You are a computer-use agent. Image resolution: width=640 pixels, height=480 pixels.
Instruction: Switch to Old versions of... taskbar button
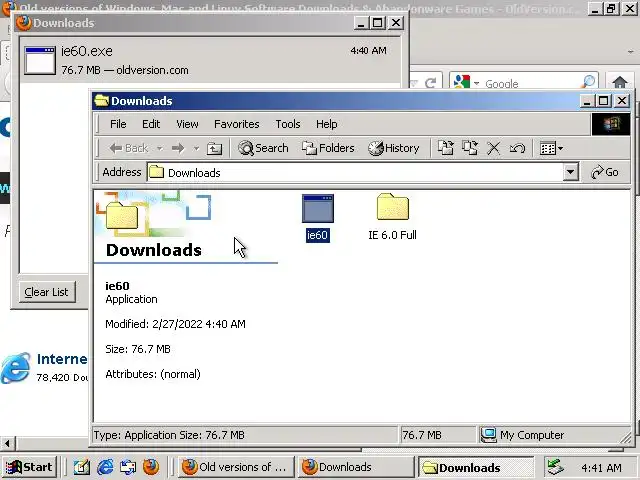(236, 467)
